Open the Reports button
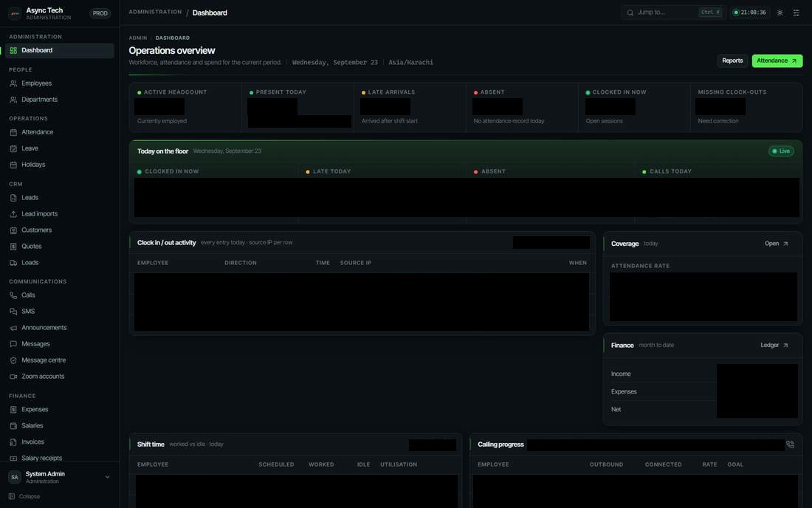812x508 pixels. click(x=732, y=61)
